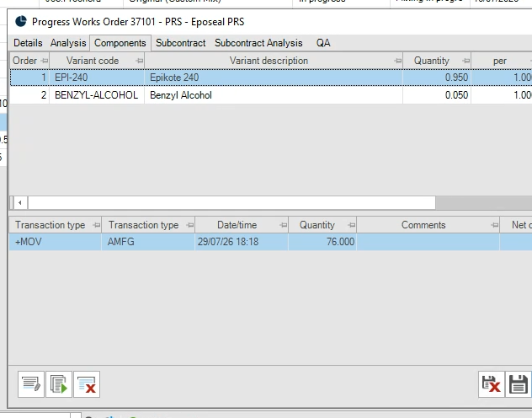Click the 0.950 quantity cell
The width and height of the screenshot is (532, 418).
coord(437,78)
